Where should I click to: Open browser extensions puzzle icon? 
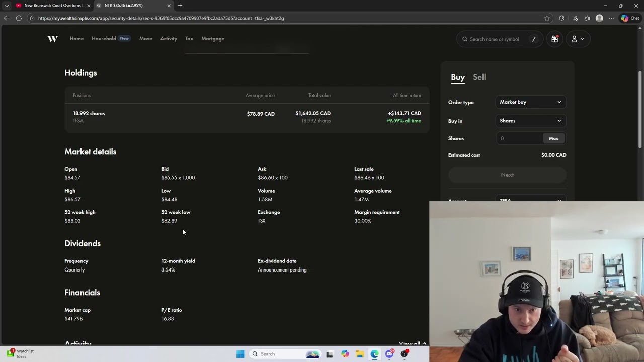tap(561, 18)
